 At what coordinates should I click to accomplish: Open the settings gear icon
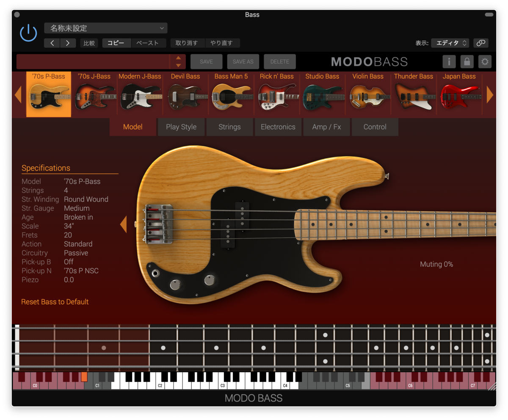[485, 61]
